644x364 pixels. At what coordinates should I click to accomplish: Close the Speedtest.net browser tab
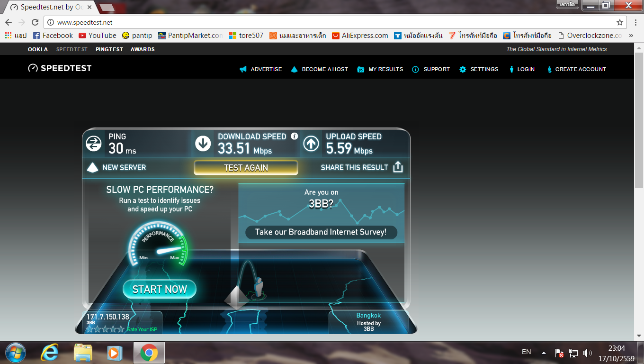tap(89, 7)
